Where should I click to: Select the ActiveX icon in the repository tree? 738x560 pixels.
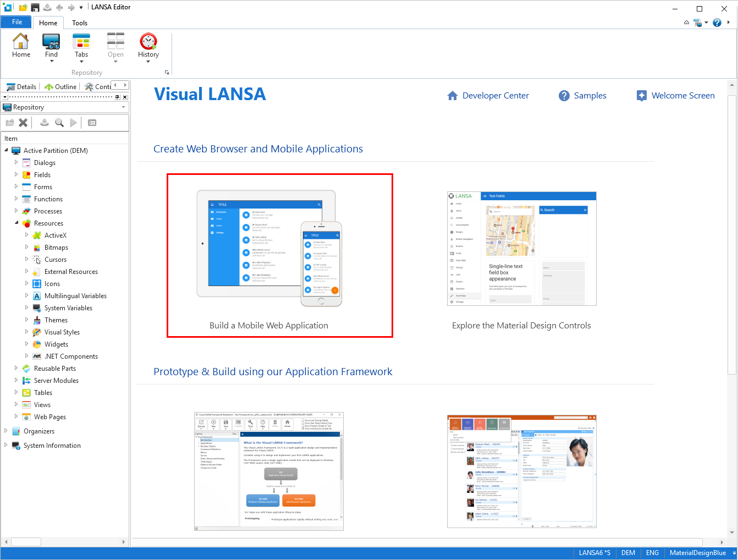click(x=37, y=235)
